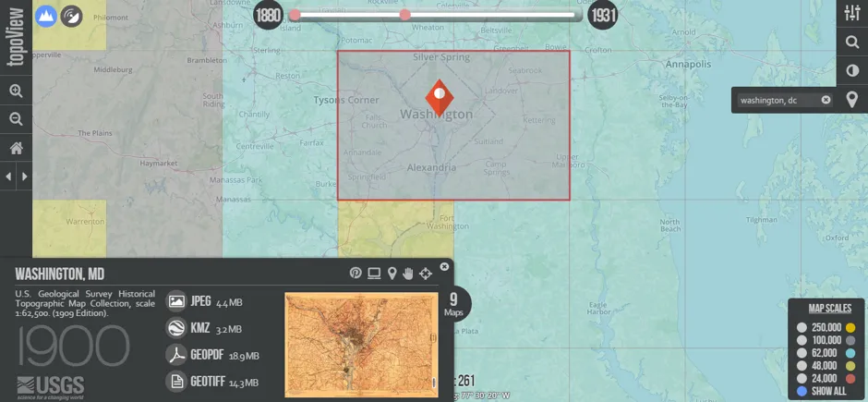
Task: Click the 1880 start year label
Action: (x=268, y=15)
